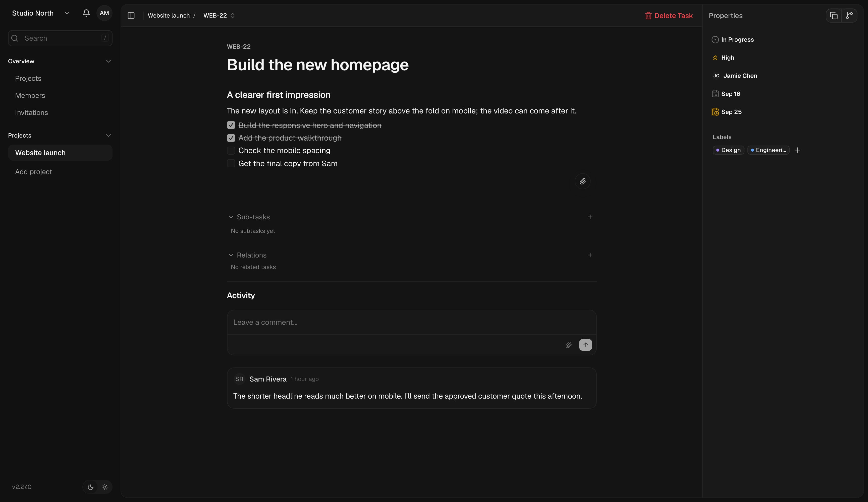Open the Sep 16 start date
Screen dimensions: 868x502
tap(726, 94)
